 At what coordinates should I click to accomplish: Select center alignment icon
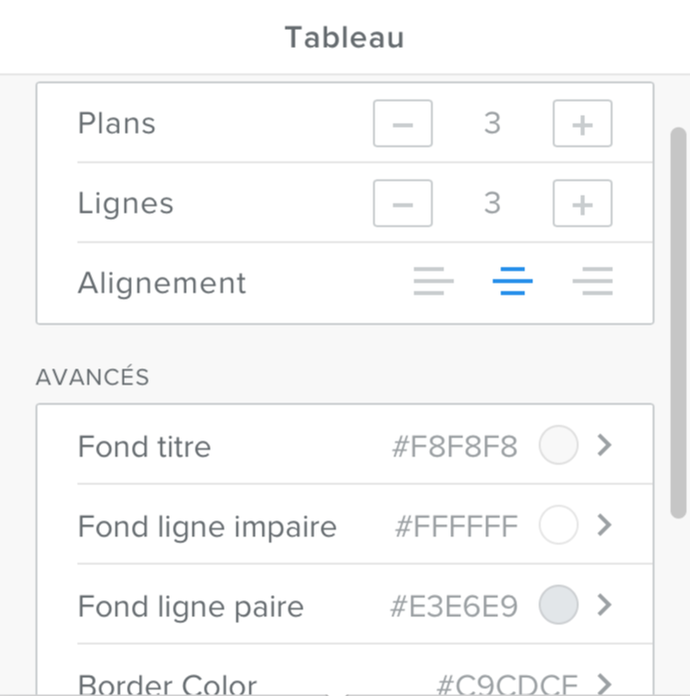(x=513, y=283)
